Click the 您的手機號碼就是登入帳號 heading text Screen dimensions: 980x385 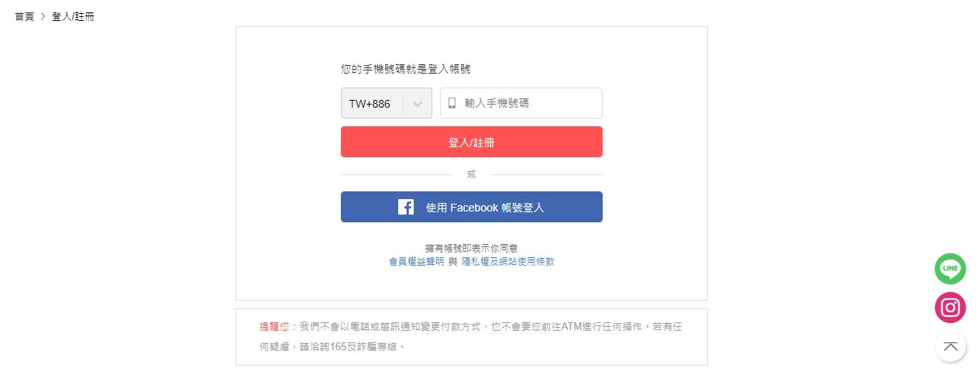405,69
